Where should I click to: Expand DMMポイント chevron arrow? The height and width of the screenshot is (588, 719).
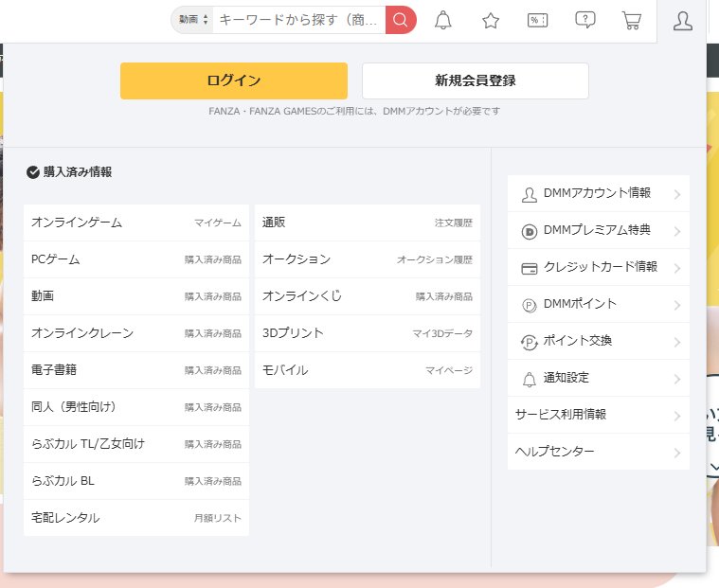(677, 305)
